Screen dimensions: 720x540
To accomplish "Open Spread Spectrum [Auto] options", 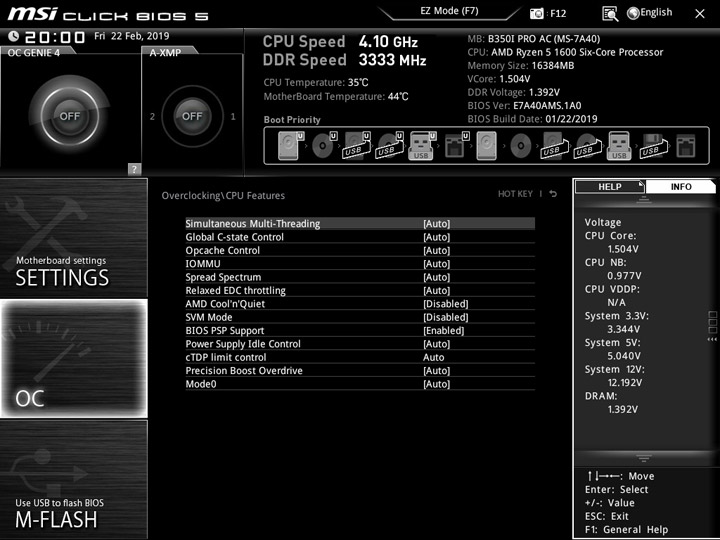I will click(436, 277).
